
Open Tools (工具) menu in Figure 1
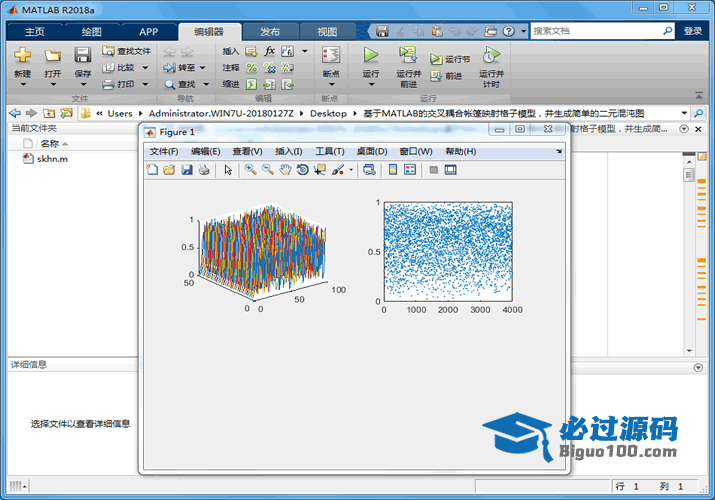pos(330,151)
